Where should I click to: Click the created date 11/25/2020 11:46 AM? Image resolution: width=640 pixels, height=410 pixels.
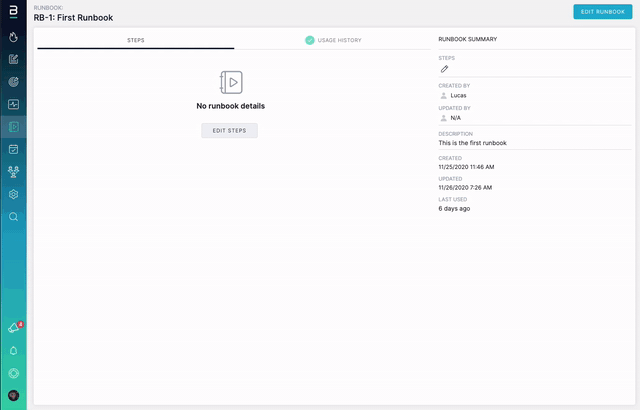466,167
